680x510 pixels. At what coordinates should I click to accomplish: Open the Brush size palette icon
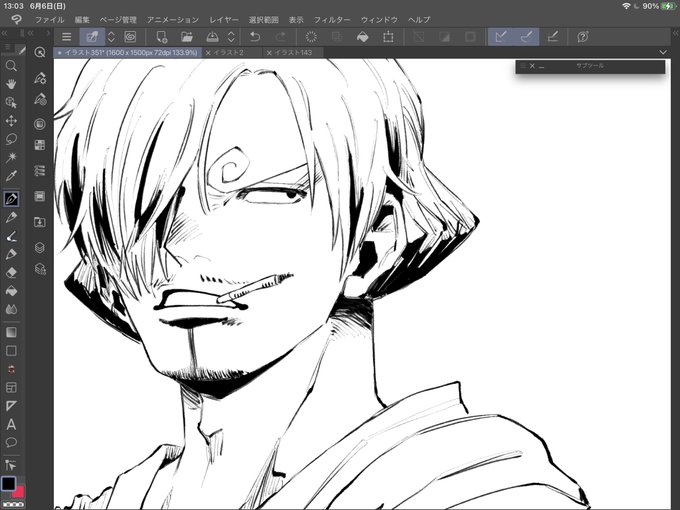click(x=40, y=99)
